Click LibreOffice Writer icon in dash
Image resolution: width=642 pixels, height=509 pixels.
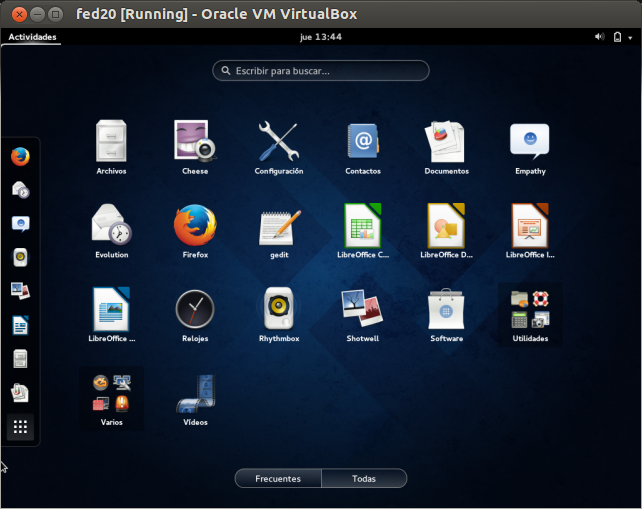20,325
